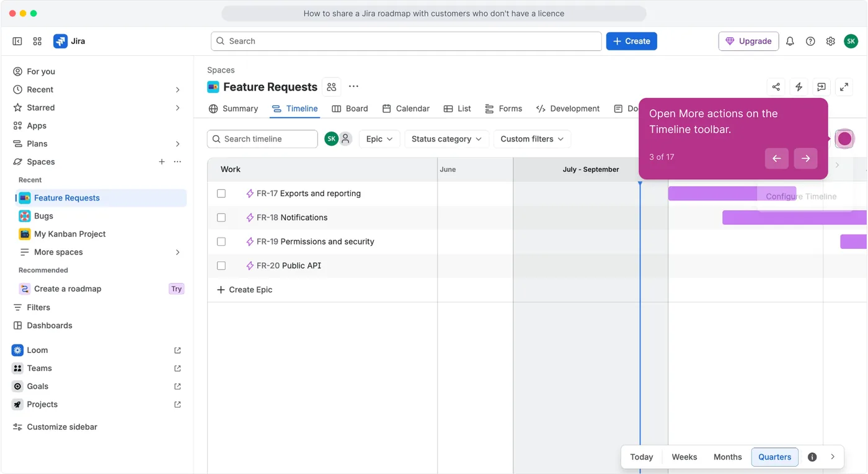
Task: Click the share icon for Feature Requests
Action: pyautogui.click(x=776, y=87)
